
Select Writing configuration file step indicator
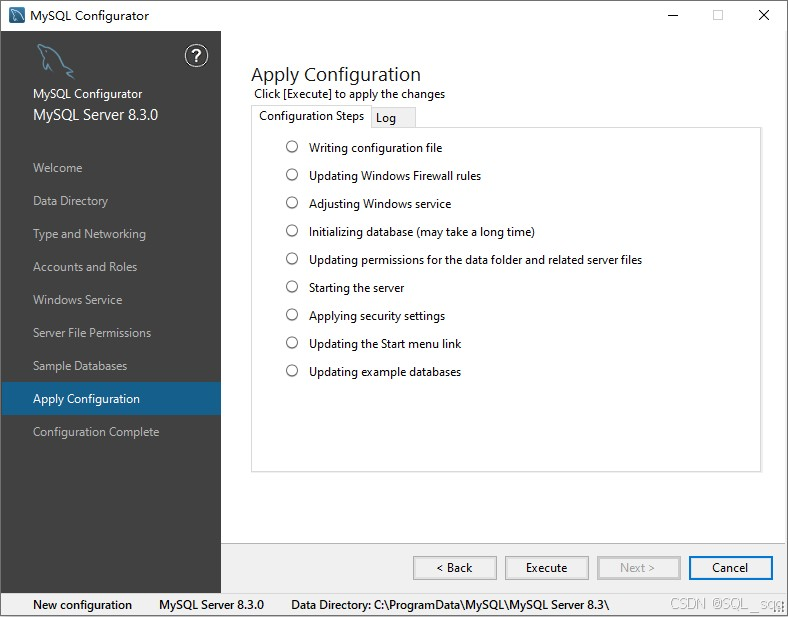point(292,147)
